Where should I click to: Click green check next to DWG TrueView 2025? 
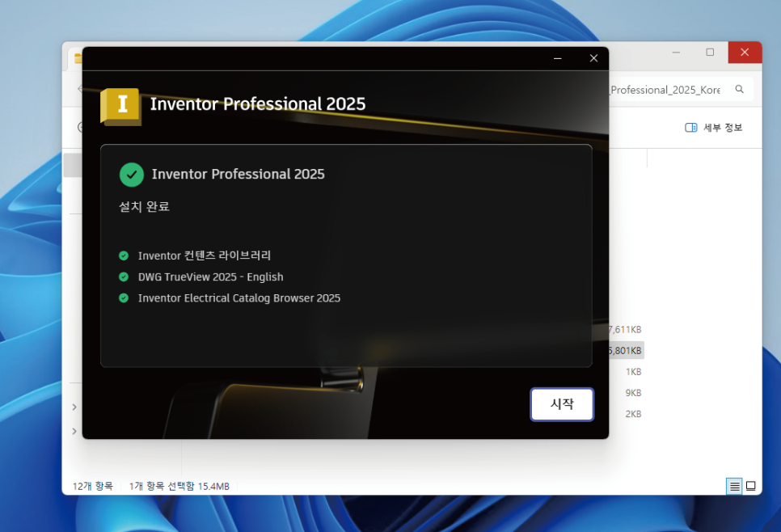pos(124,277)
